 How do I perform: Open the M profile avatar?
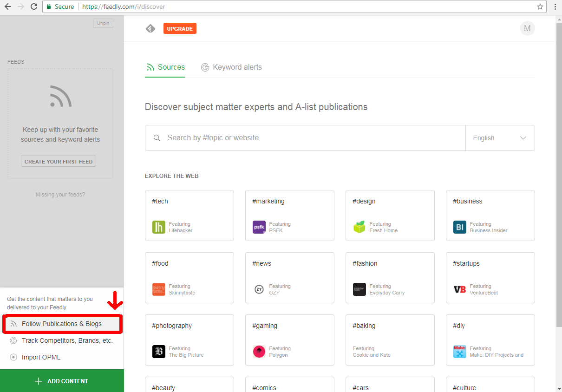pos(527,28)
